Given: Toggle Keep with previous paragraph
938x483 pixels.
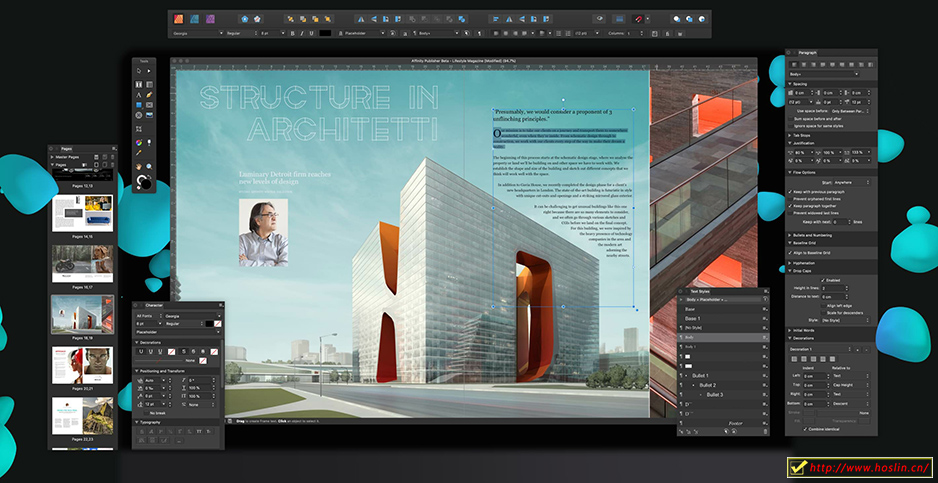Looking at the screenshot, I should coord(790,192).
